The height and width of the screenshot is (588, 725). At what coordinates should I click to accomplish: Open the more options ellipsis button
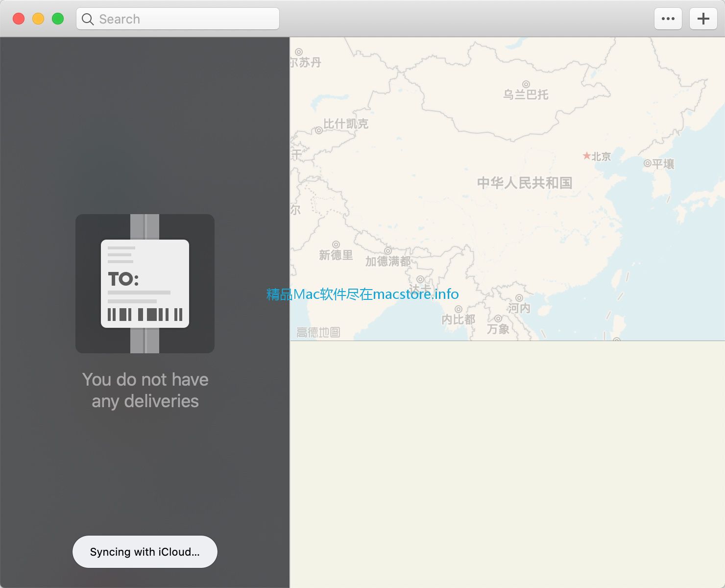tap(668, 19)
